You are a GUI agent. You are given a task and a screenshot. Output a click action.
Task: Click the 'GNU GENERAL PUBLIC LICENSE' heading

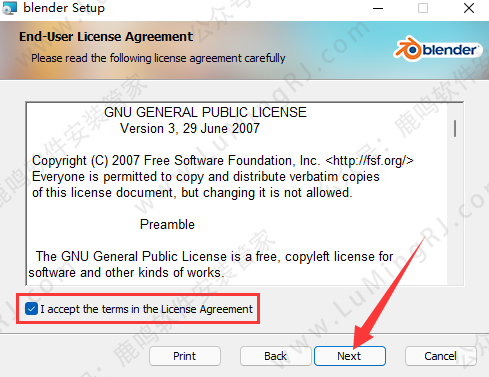pyautogui.click(x=205, y=112)
